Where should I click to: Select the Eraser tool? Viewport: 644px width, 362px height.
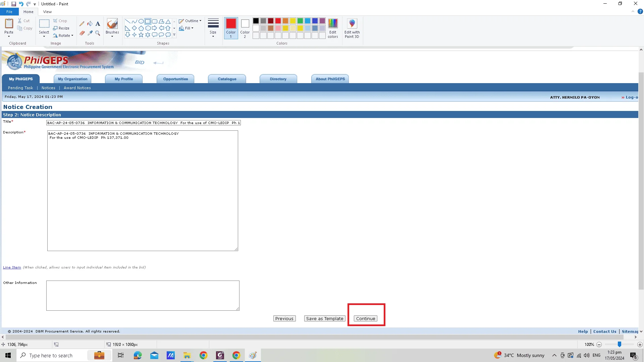(82, 33)
